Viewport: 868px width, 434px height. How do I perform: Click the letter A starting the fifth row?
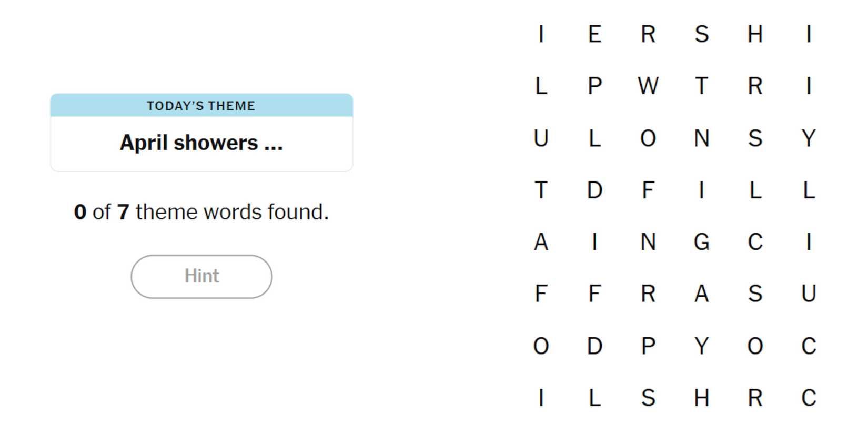(x=541, y=243)
